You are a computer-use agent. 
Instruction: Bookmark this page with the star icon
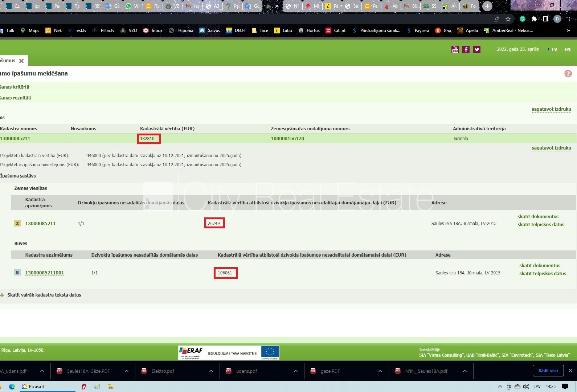click(x=508, y=19)
